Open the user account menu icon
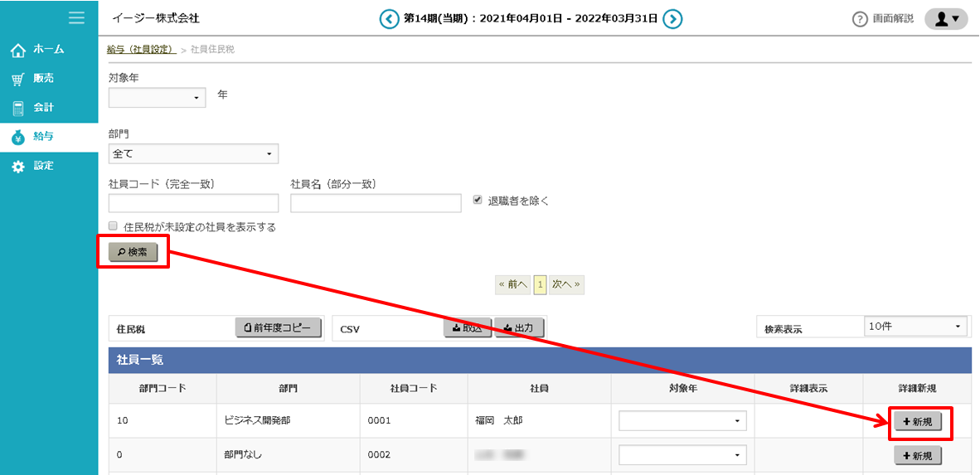Screen dimensions: 980x475 pyautogui.click(x=946, y=19)
